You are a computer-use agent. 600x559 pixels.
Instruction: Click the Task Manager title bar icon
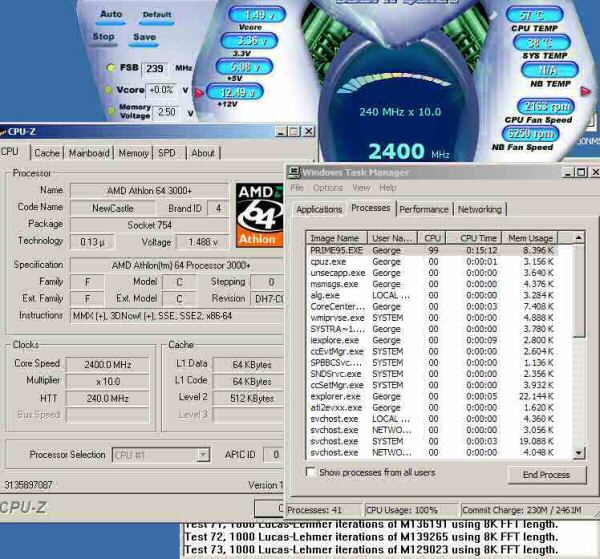294,173
